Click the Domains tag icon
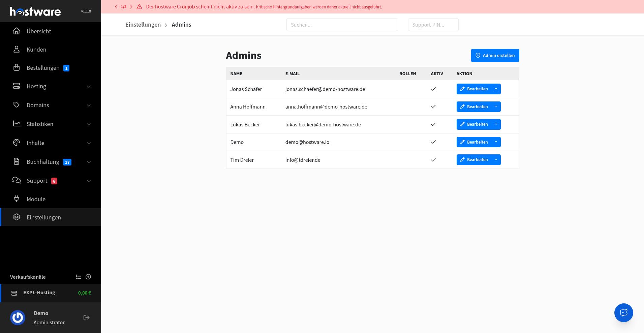 17,105
